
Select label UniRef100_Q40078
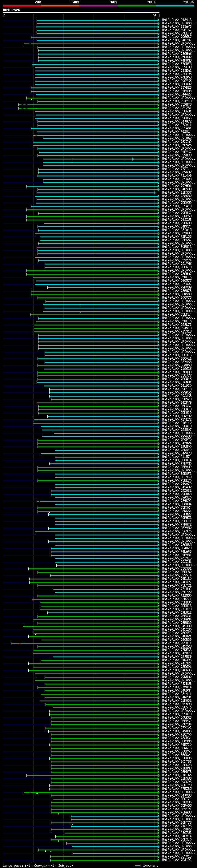177,454
